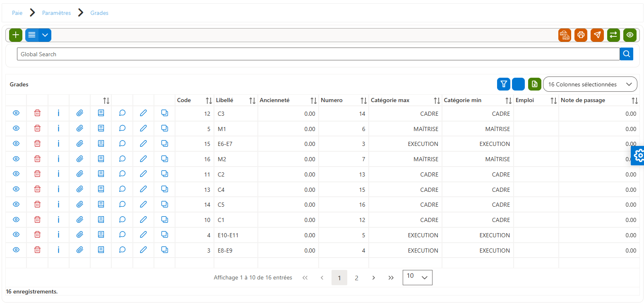Click the blank blue button next to filter
Screen dimensions: 644x303
[519, 84]
